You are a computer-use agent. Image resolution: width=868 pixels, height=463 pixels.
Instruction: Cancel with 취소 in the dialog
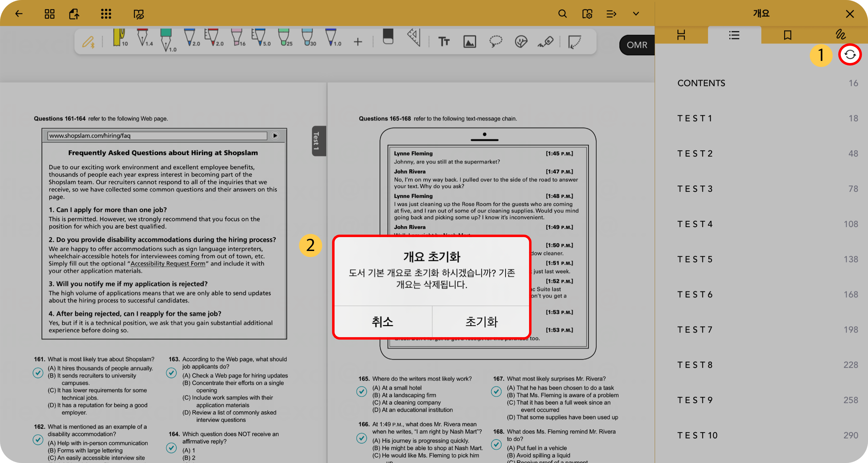(x=383, y=322)
